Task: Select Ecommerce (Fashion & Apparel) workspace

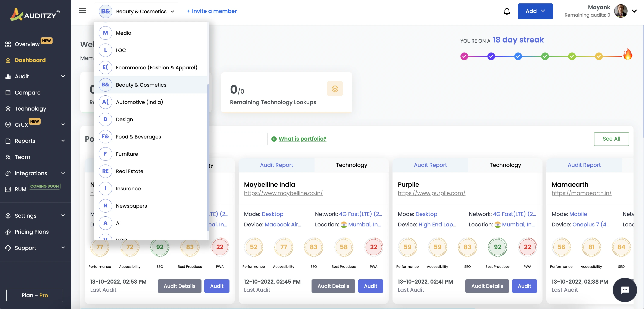Action: pos(150,67)
